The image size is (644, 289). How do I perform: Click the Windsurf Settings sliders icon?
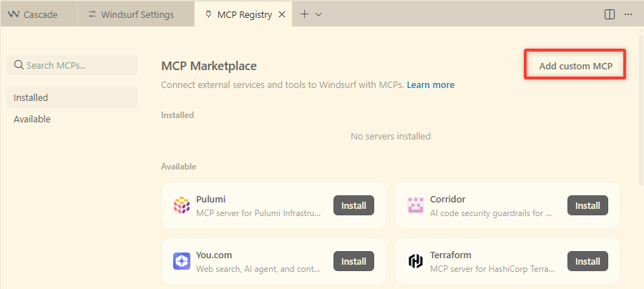(92, 14)
